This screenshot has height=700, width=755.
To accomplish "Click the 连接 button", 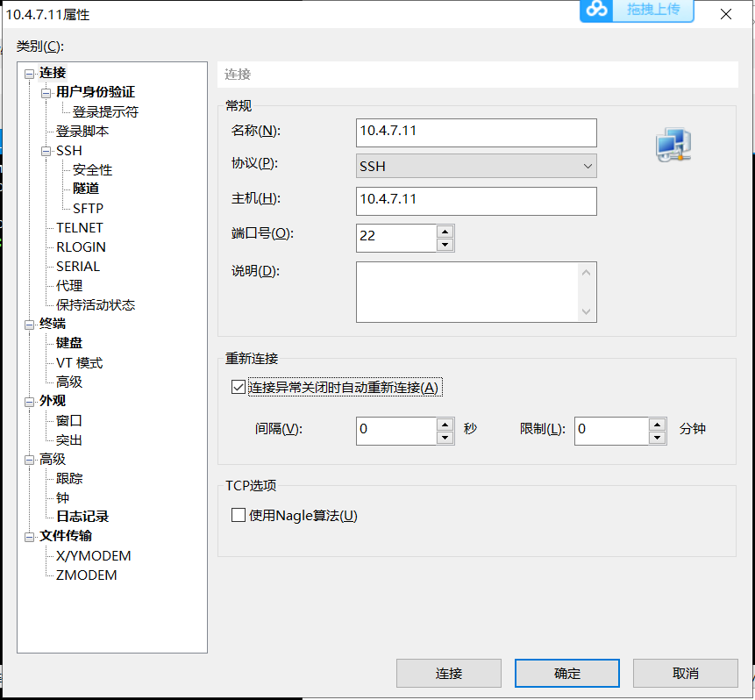I will (448, 673).
